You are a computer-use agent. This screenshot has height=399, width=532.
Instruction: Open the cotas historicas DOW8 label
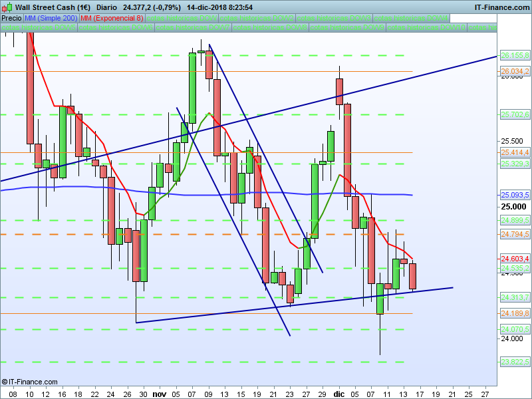click(270, 27)
